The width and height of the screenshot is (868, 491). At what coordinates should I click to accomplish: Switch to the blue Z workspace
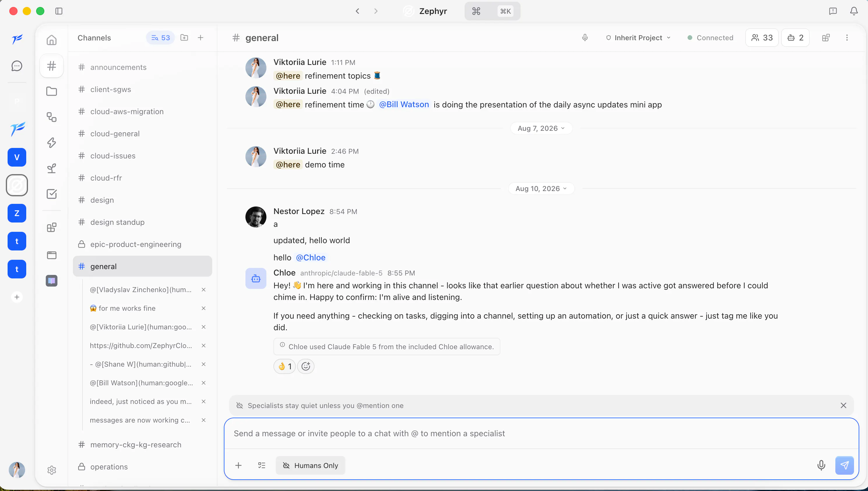[x=17, y=213]
